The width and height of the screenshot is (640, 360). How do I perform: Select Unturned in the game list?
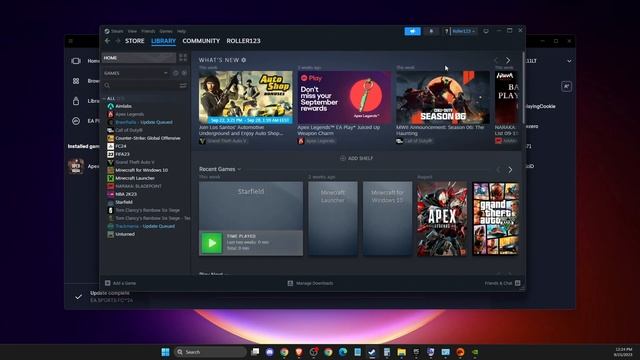125,234
